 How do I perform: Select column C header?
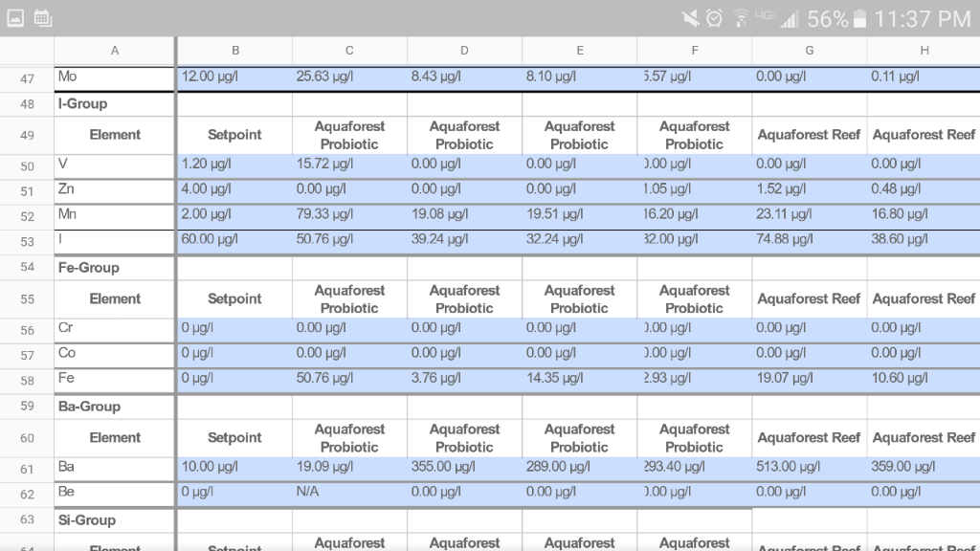(x=349, y=51)
